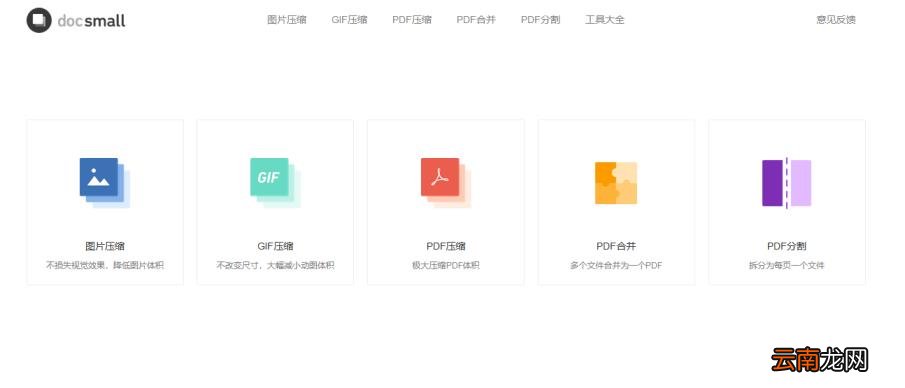Go to PDF合并 in top navigation
Image resolution: width=905 pixels, height=388 pixels.
click(476, 20)
